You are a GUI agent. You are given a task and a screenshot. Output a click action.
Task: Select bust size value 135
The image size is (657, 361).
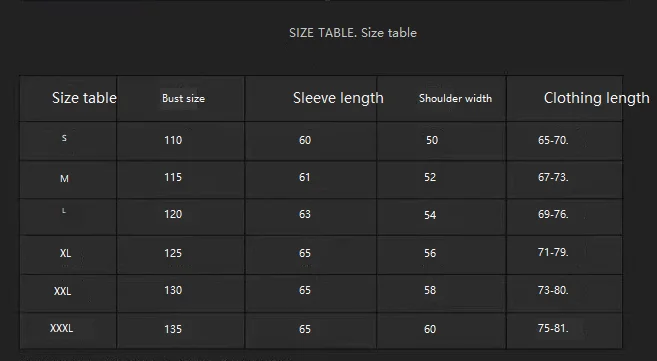tap(173, 329)
